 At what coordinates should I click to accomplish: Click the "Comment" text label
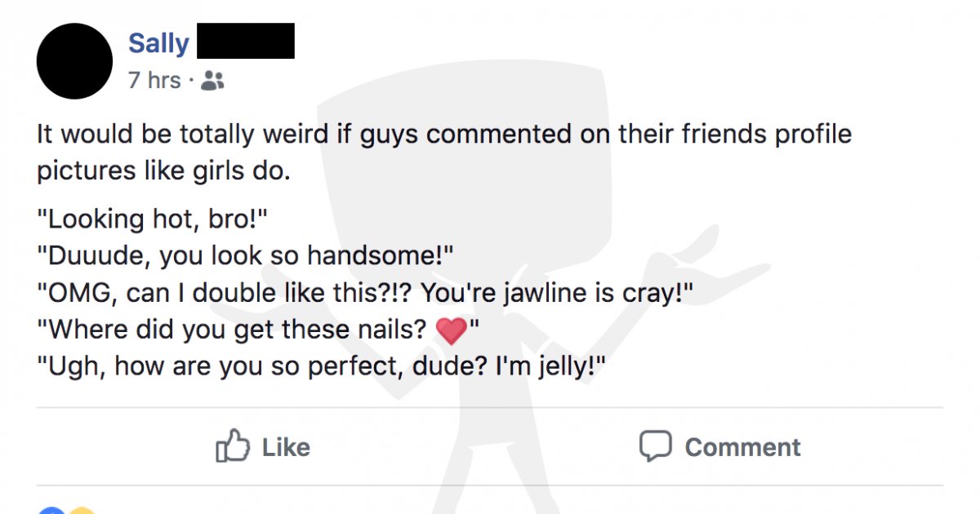(742, 447)
